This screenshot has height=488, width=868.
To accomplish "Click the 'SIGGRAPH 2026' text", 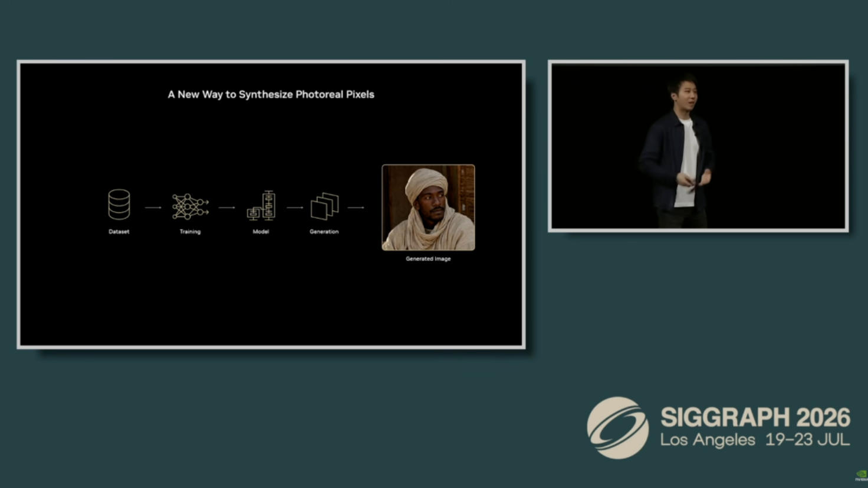I will pyautogui.click(x=755, y=417).
